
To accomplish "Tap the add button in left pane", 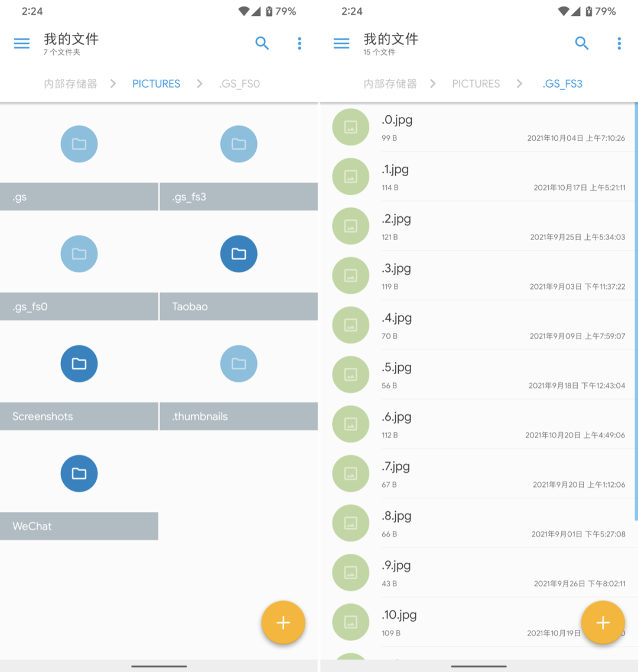I will click(283, 622).
